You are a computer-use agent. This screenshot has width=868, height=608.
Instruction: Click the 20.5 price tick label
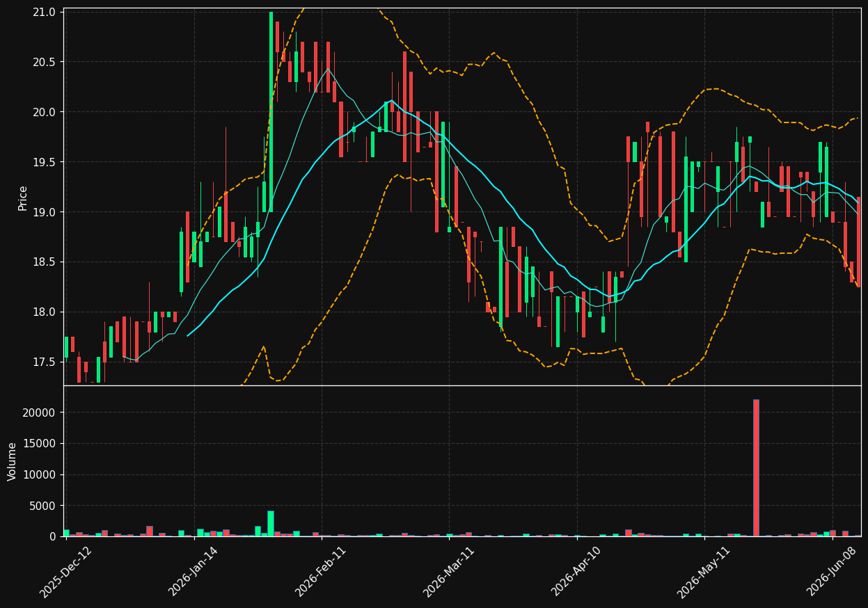45,62
